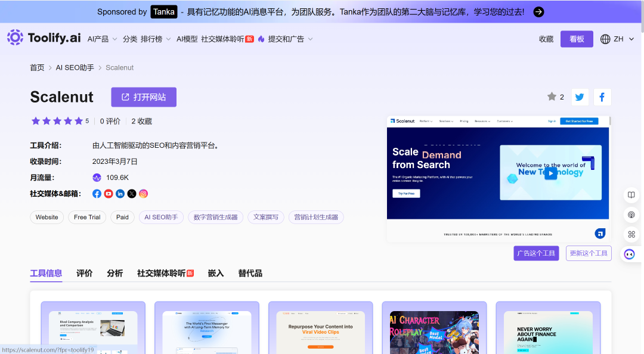Open the AI SEO助手 category tag
644x354 pixels.
[161, 218]
